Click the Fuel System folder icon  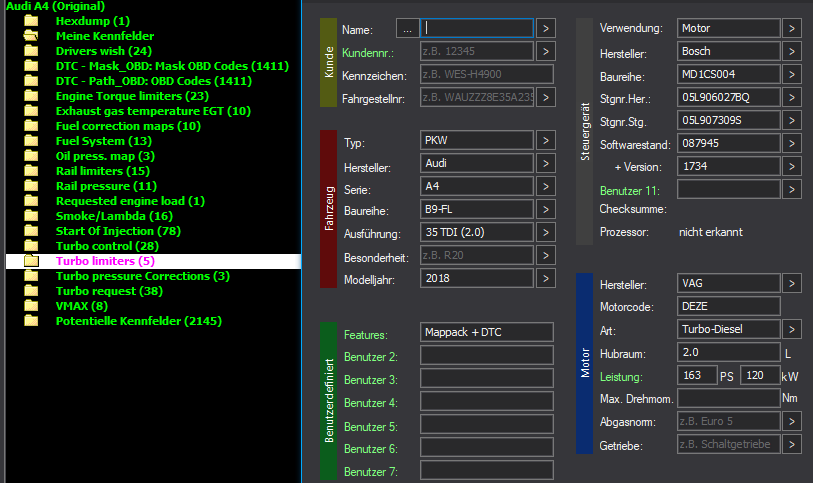[x=31, y=141]
